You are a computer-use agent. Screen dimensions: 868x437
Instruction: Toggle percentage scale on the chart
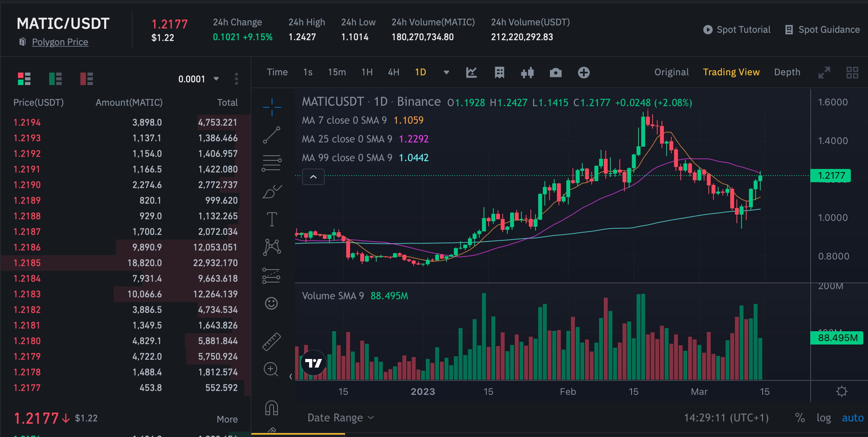tap(800, 417)
